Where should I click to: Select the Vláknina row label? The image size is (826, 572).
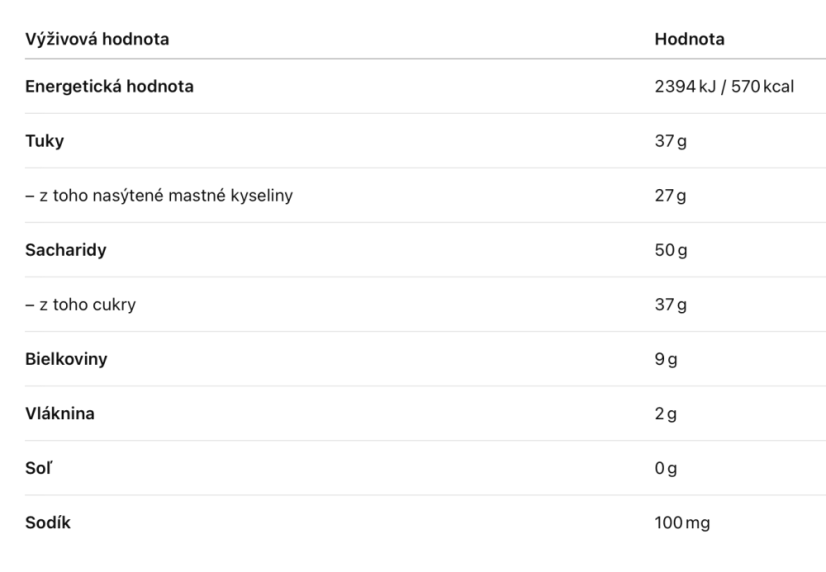coord(60,413)
